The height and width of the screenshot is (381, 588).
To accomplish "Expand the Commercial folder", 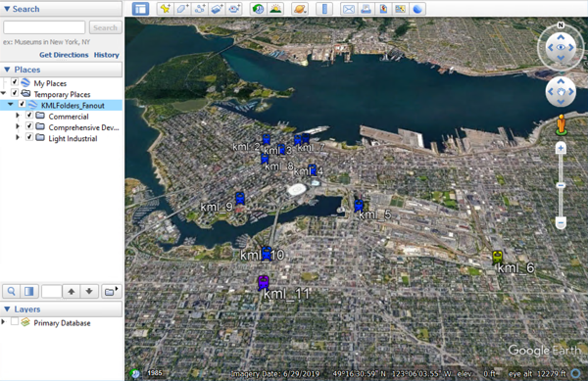I will point(18,116).
